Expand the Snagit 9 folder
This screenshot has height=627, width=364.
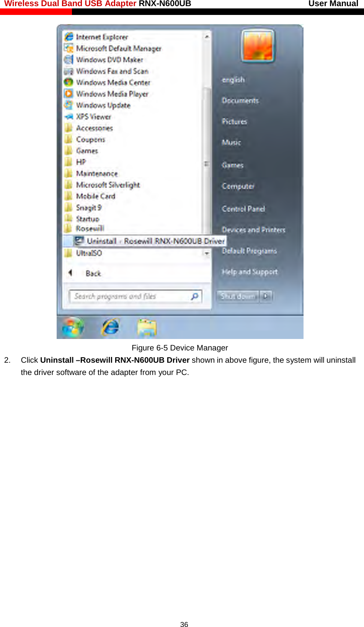click(88, 207)
